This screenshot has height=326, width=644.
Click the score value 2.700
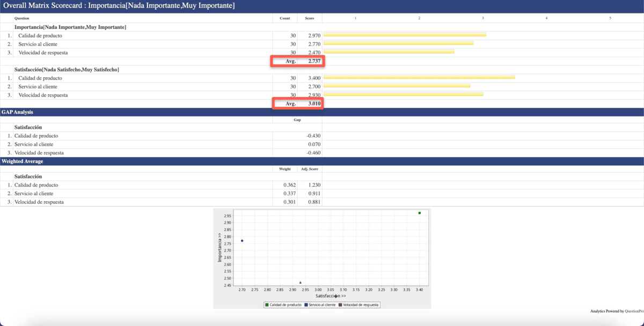(x=314, y=87)
